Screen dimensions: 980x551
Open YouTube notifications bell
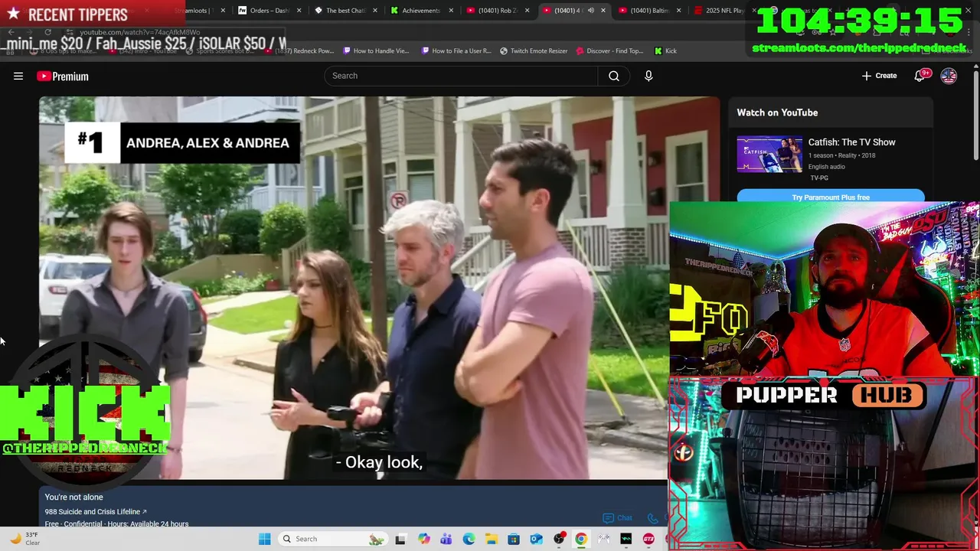tap(921, 76)
